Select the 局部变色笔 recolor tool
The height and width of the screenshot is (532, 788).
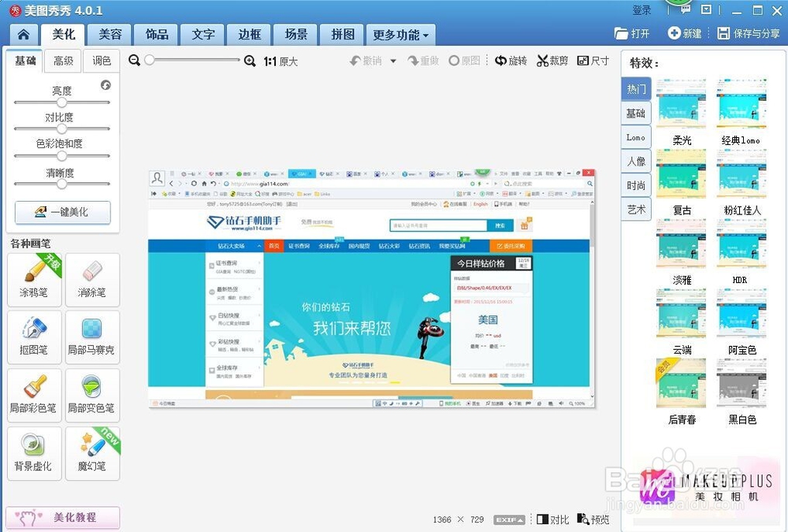point(92,395)
